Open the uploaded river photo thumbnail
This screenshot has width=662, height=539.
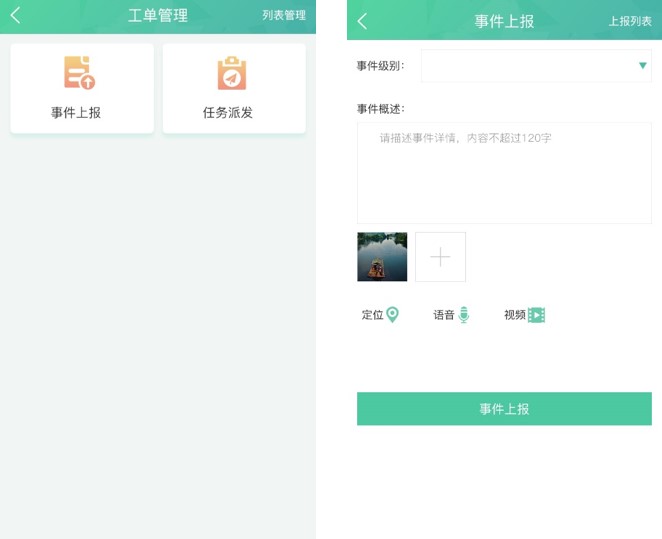382,257
